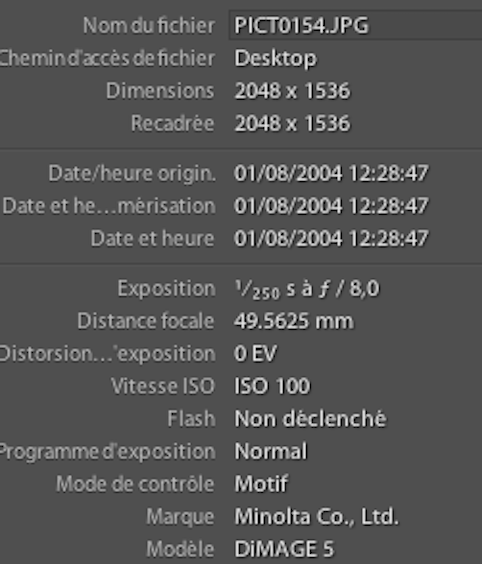This screenshot has width=482, height=564.
Task: Click the 0 EV exposure bias value
Action: tap(255, 354)
